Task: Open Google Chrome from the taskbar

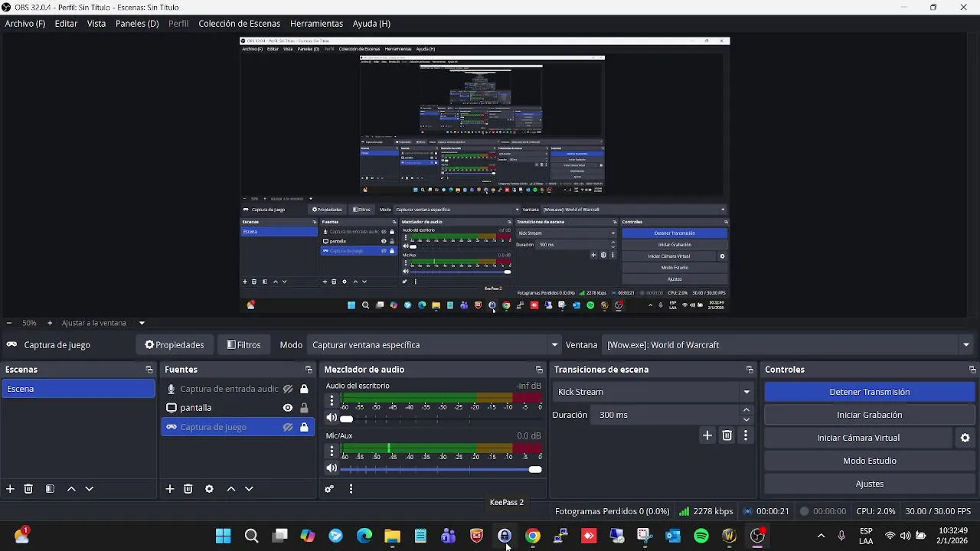Action: (x=533, y=536)
